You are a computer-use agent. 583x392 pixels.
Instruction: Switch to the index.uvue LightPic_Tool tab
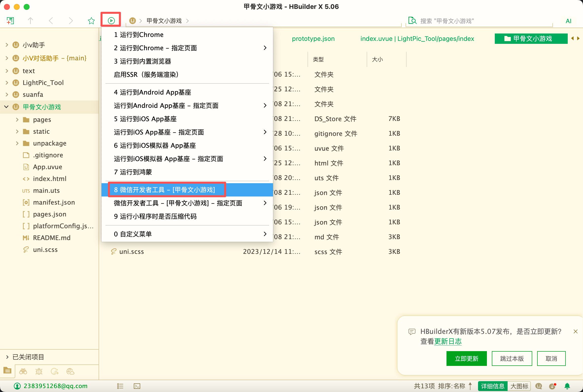click(x=417, y=38)
